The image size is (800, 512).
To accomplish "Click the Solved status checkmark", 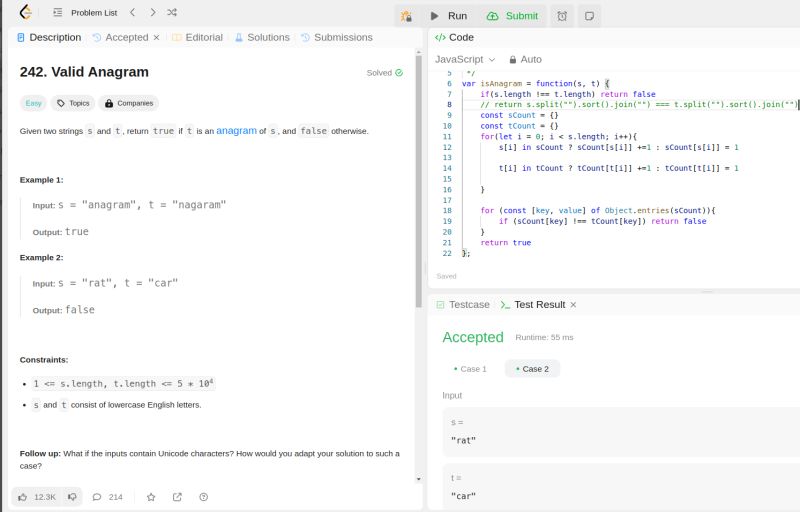I will [399, 73].
